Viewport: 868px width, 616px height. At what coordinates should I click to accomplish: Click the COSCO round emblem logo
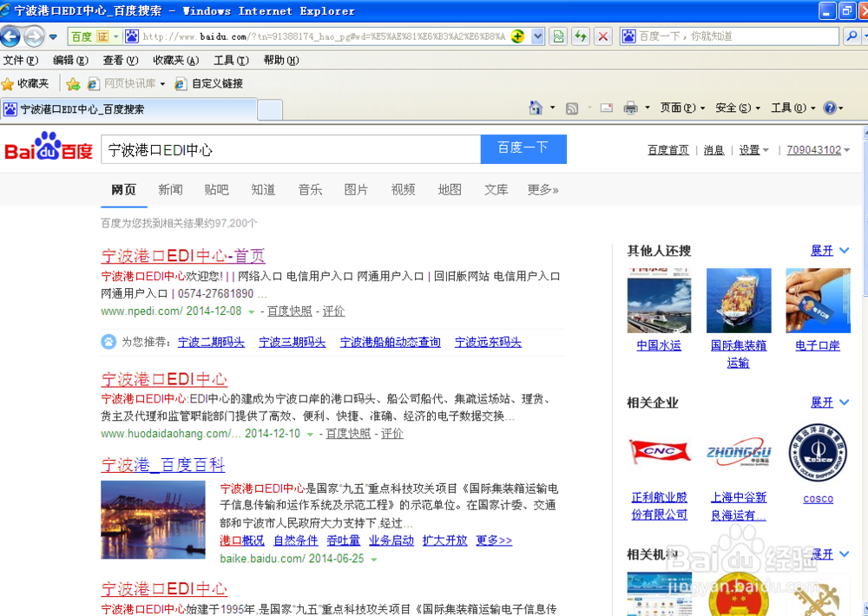pyautogui.click(x=818, y=452)
